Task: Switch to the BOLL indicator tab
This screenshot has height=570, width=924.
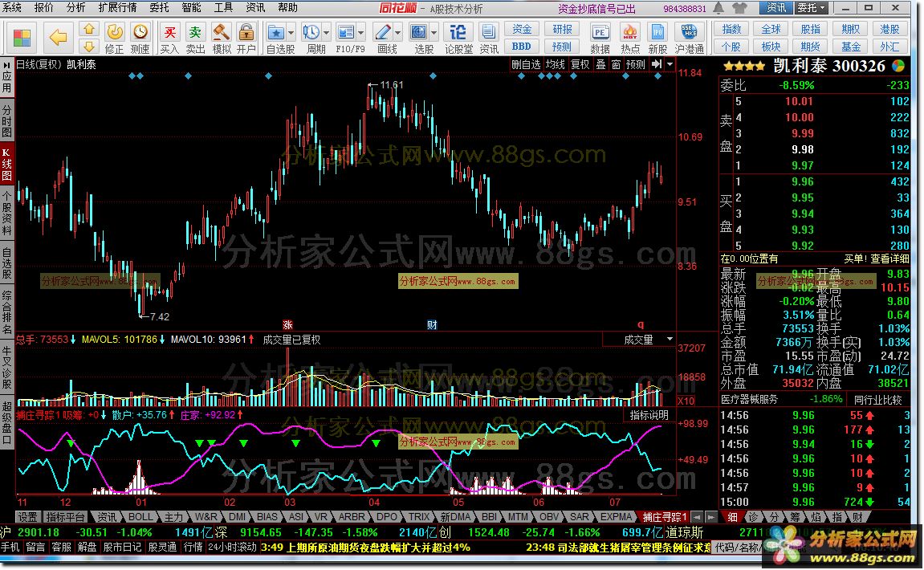Action: click(140, 517)
